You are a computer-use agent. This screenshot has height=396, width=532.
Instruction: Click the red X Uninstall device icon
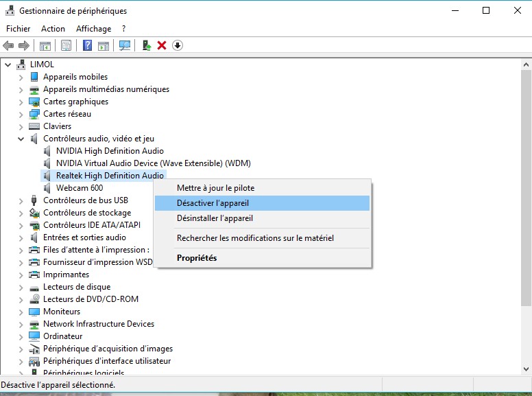(162, 45)
